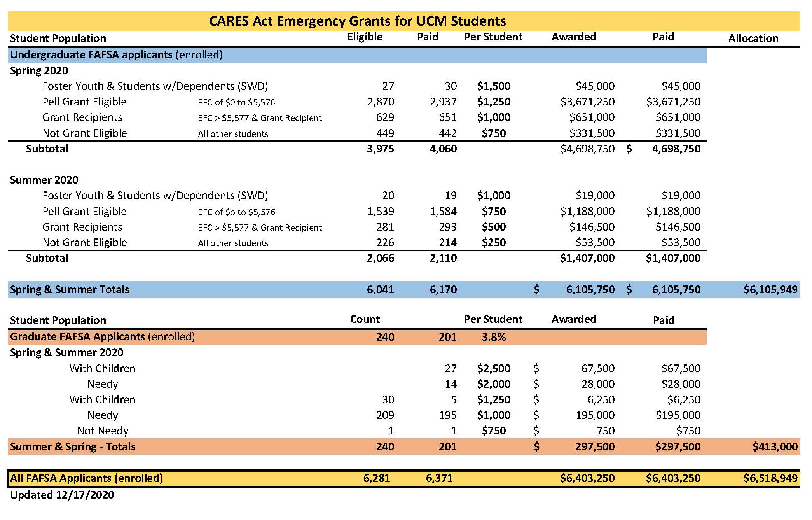
Task: Click the 'Summer 2020' heading
Action: [x=44, y=180]
